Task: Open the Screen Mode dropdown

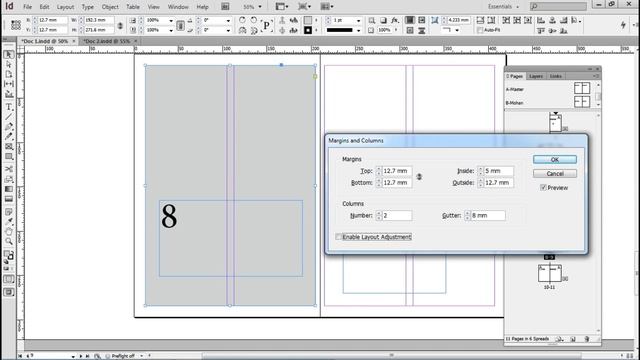Action: 304,7
